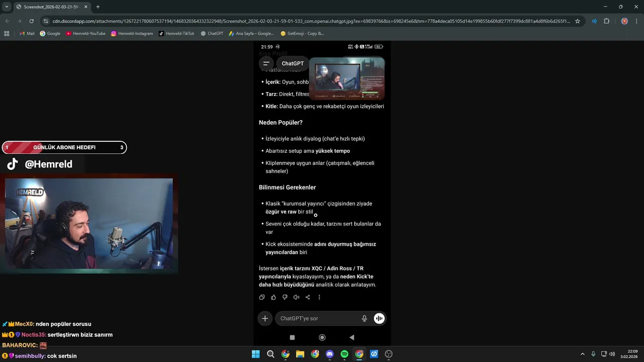Share the ChatGPT response

click(x=307, y=297)
